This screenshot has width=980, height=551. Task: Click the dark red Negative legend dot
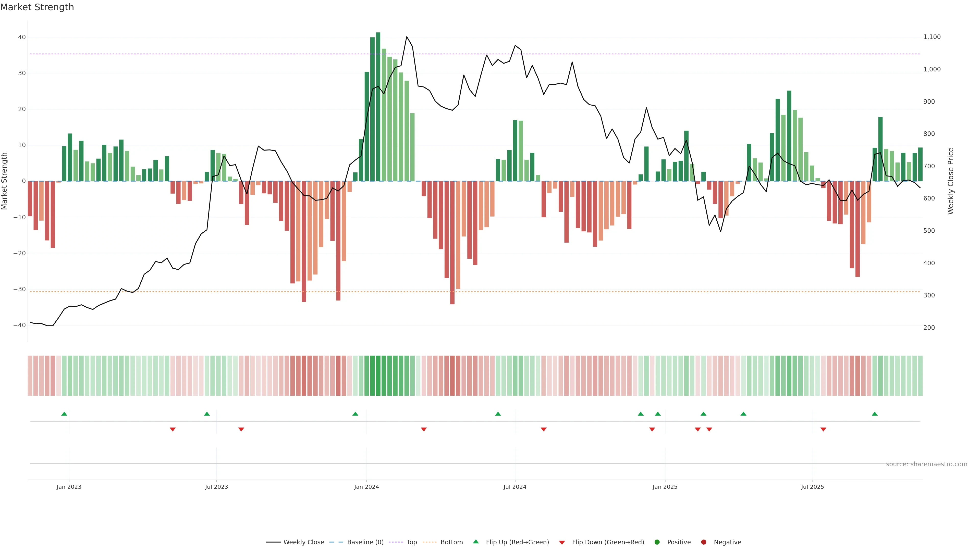[x=703, y=542]
